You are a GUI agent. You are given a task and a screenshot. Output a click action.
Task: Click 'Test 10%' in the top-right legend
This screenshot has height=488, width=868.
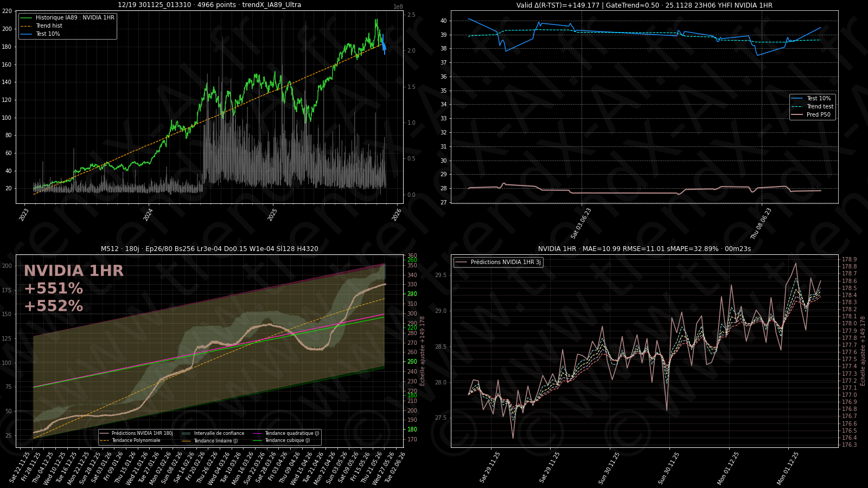click(818, 99)
